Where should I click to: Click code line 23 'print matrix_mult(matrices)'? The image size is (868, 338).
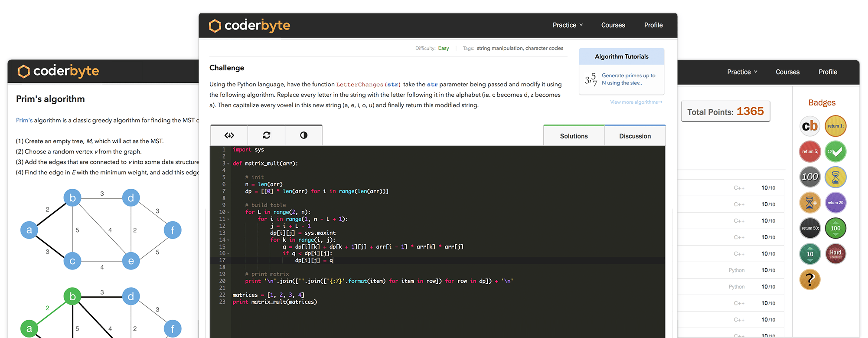[x=275, y=302]
